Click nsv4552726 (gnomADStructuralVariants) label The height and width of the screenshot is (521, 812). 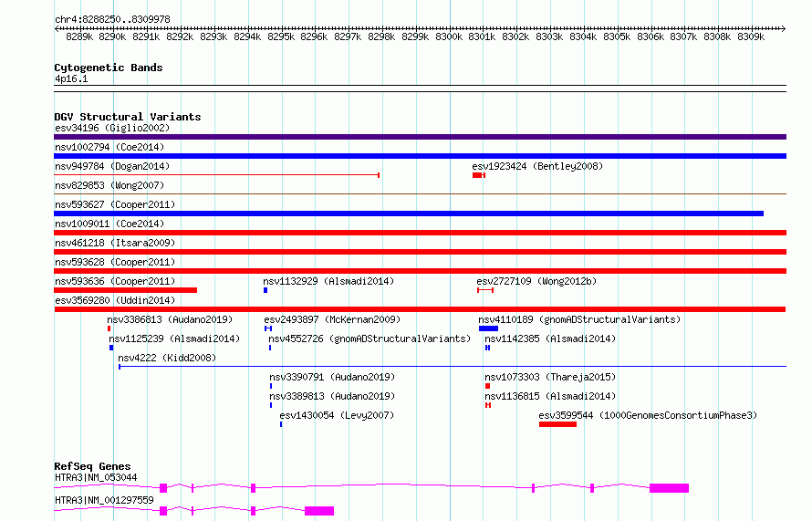pyautogui.click(x=370, y=339)
